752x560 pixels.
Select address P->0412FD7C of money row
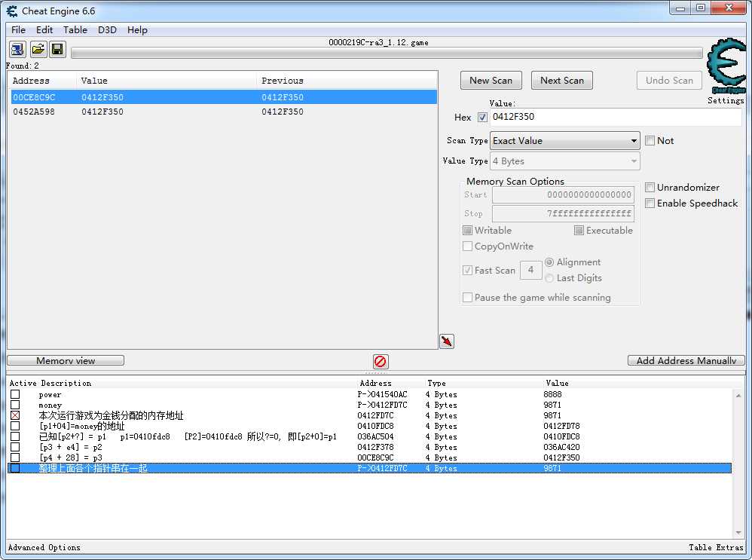coord(382,405)
